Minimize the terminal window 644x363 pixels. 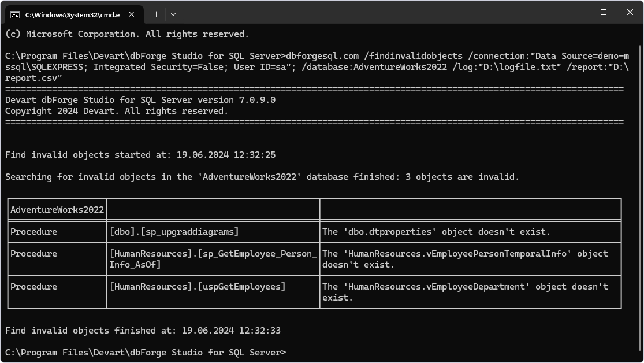pyautogui.click(x=577, y=12)
